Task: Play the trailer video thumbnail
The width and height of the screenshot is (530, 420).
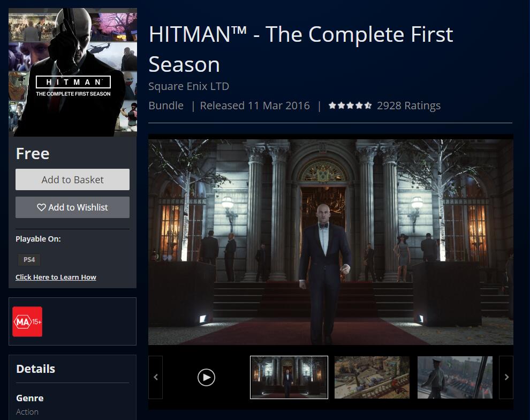Action: 206,377
